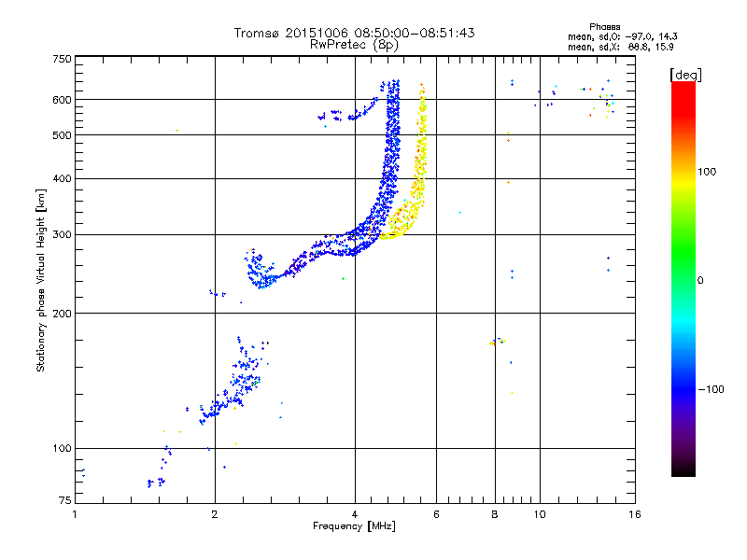Click the x-axis tick label '6'
This screenshot has width=747, height=560.
point(436,514)
